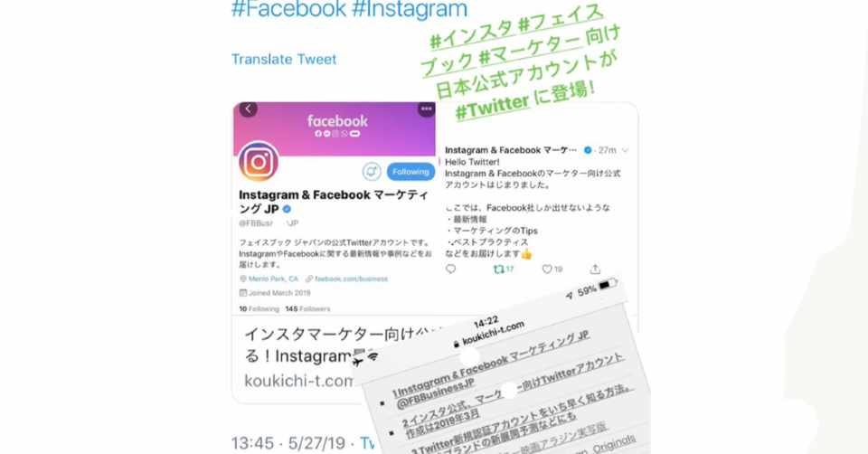868x454 pixels.
Task: Open the 145 Followers list
Action: pos(307,308)
